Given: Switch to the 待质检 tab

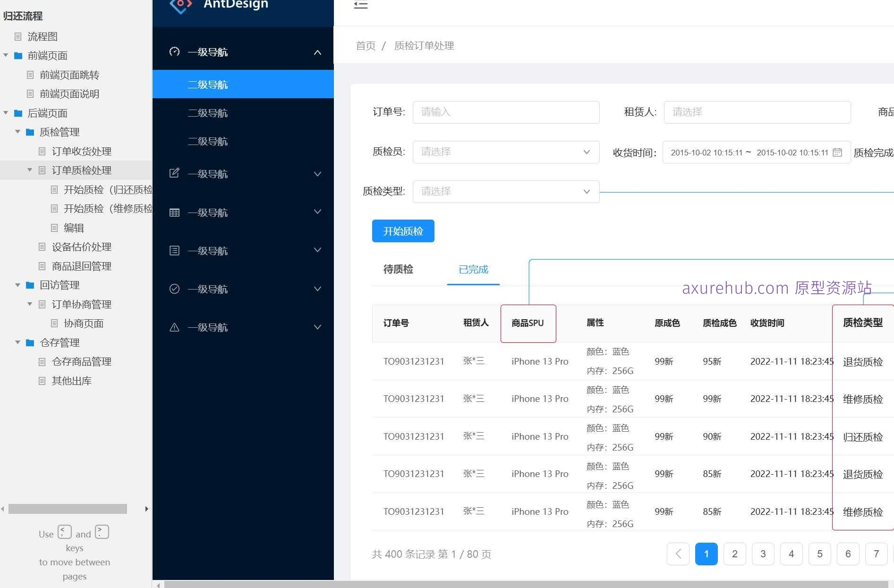Looking at the screenshot, I should pos(398,269).
